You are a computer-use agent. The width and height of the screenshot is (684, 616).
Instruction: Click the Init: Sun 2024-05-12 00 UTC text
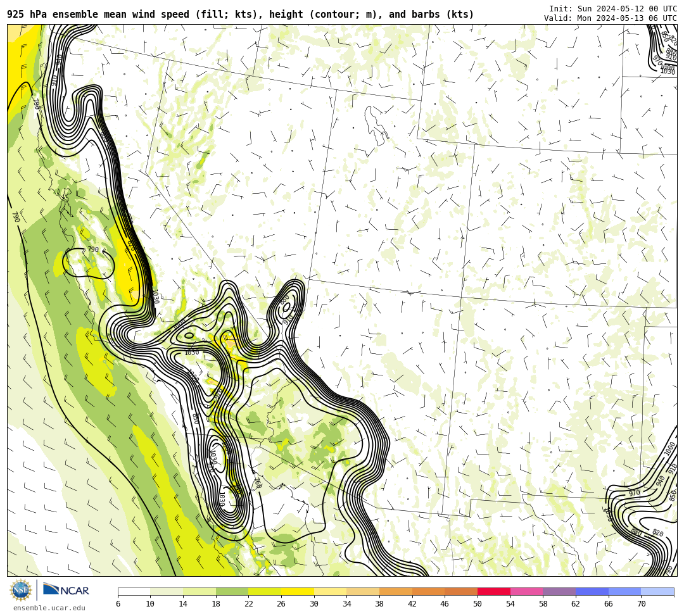coord(613,9)
